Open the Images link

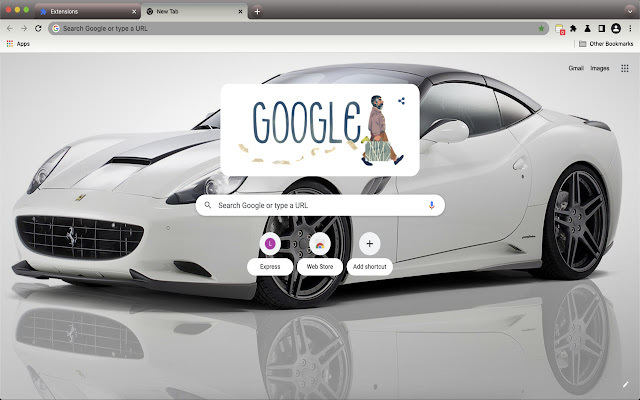(600, 68)
